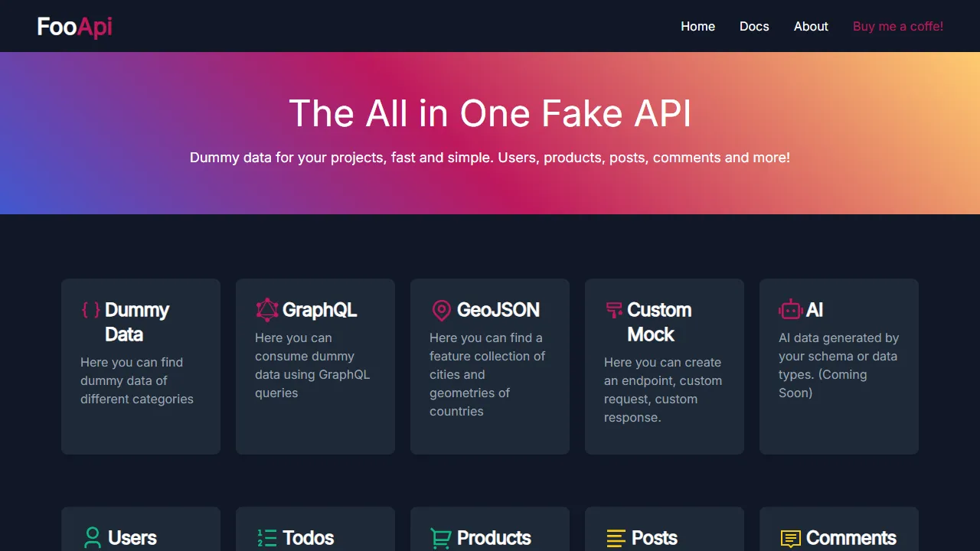Click the Products shopping cart icon
The image size is (980, 551).
(441, 538)
